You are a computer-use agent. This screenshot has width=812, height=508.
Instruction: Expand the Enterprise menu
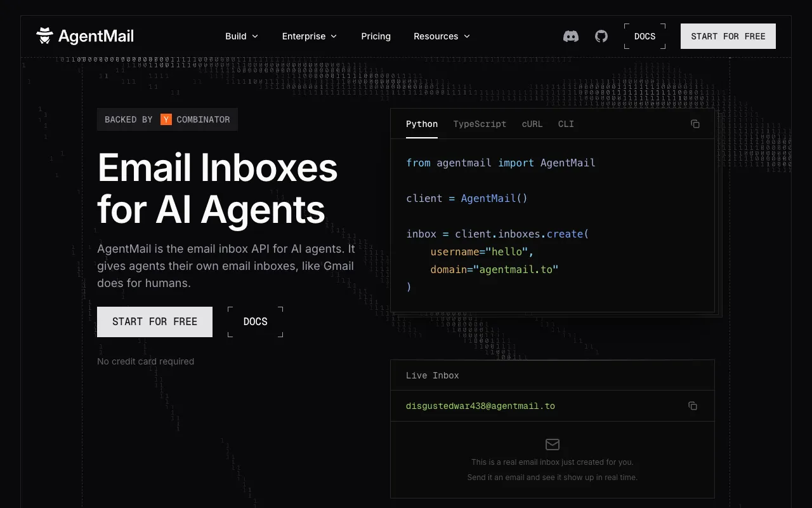pos(310,36)
